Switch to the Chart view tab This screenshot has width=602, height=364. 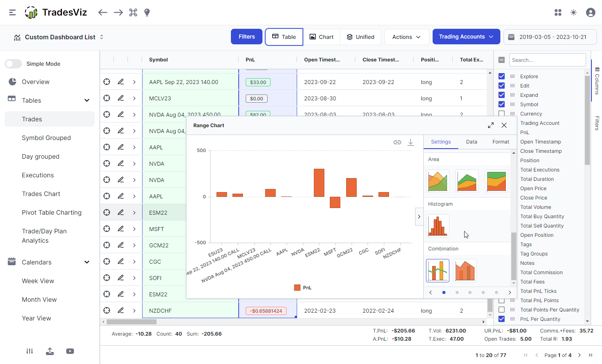[x=322, y=37]
